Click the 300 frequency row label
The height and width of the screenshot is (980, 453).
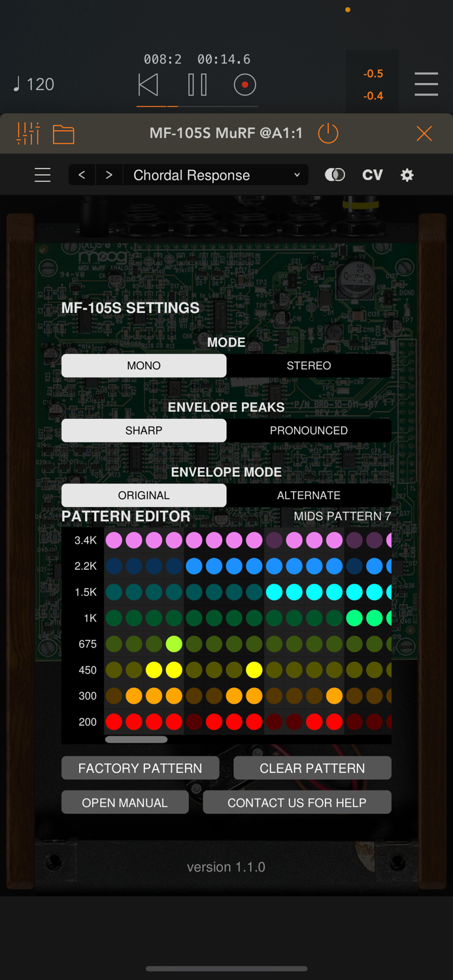(88, 696)
